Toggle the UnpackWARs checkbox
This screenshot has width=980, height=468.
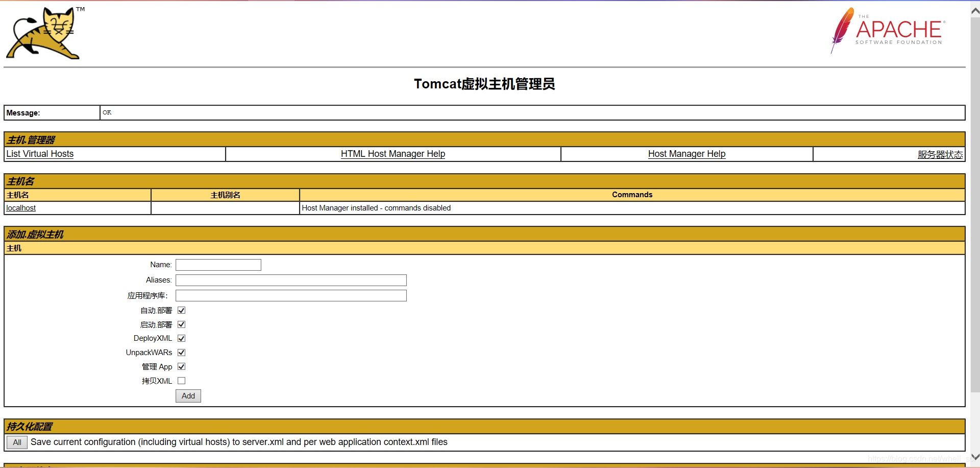(181, 353)
